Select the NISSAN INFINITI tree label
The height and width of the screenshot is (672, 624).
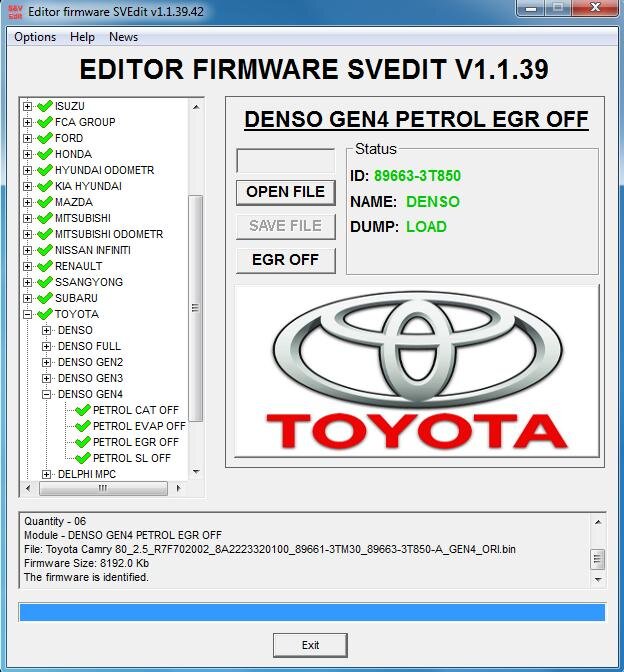(x=93, y=250)
